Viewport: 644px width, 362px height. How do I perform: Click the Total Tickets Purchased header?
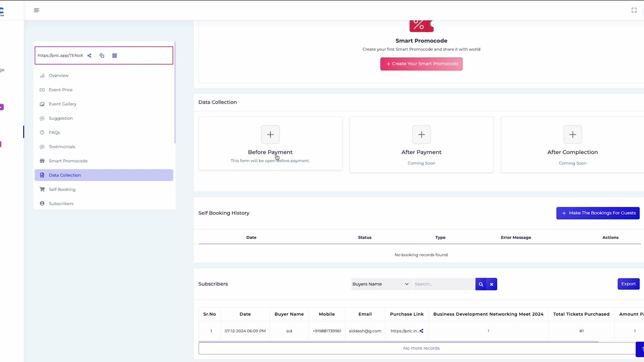[581, 314]
